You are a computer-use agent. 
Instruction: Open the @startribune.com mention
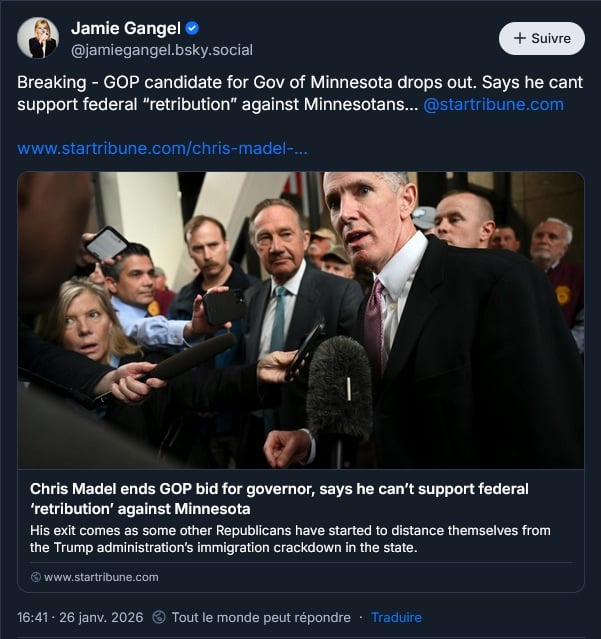point(493,104)
